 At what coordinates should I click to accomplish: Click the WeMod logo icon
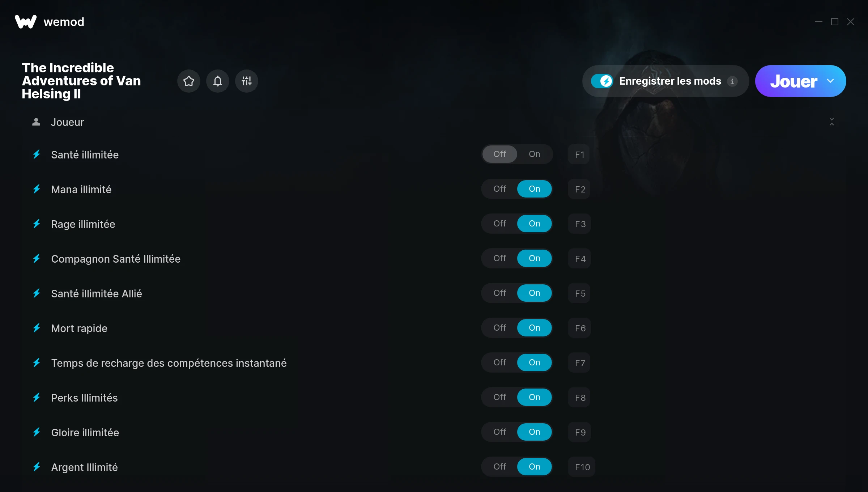coord(26,22)
